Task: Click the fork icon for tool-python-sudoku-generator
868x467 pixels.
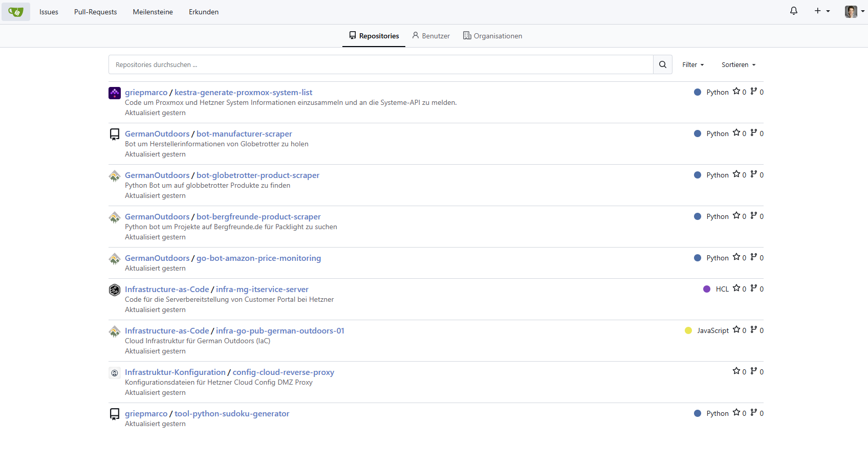Action: coord(754,412)
